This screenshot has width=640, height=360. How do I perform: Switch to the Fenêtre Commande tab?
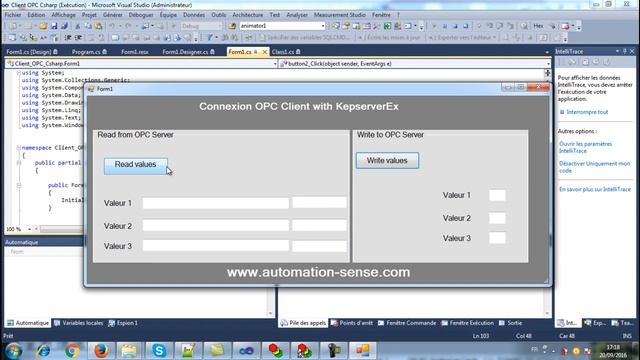407,323
